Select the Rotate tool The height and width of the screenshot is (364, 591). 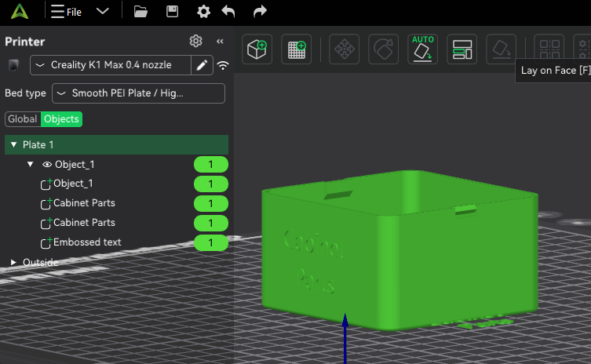coord(383,49)
